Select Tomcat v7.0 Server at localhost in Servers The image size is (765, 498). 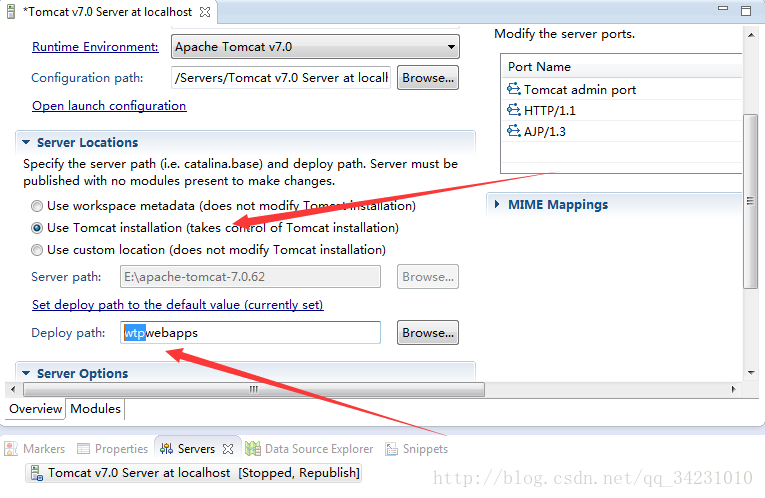[194, 473]
